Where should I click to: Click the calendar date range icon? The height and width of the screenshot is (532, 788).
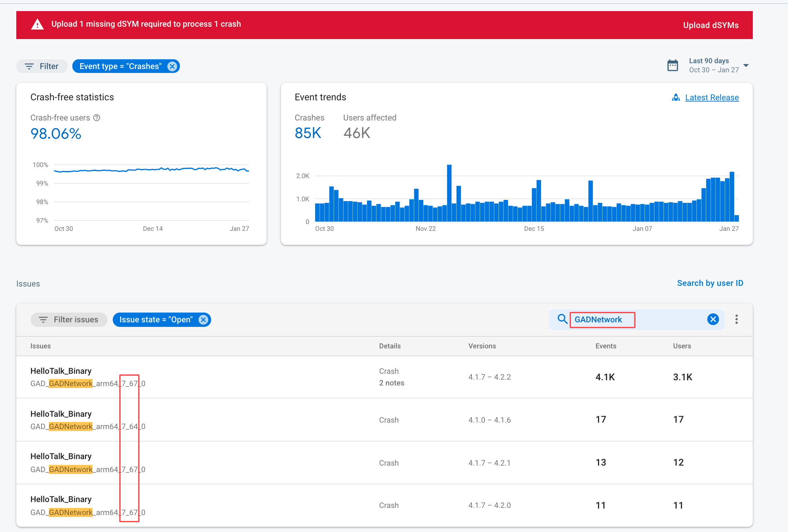672,65
